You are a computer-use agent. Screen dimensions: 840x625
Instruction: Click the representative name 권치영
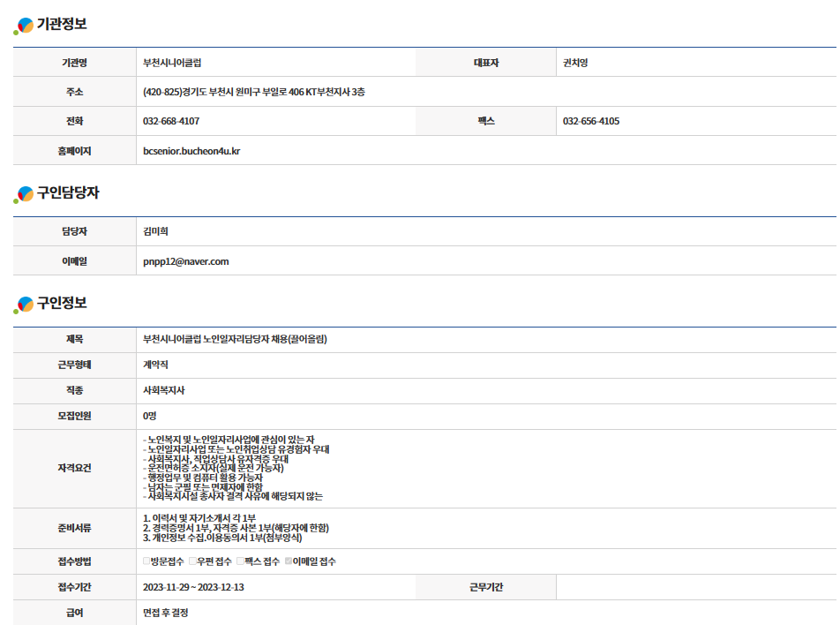[x=575, y=63]
